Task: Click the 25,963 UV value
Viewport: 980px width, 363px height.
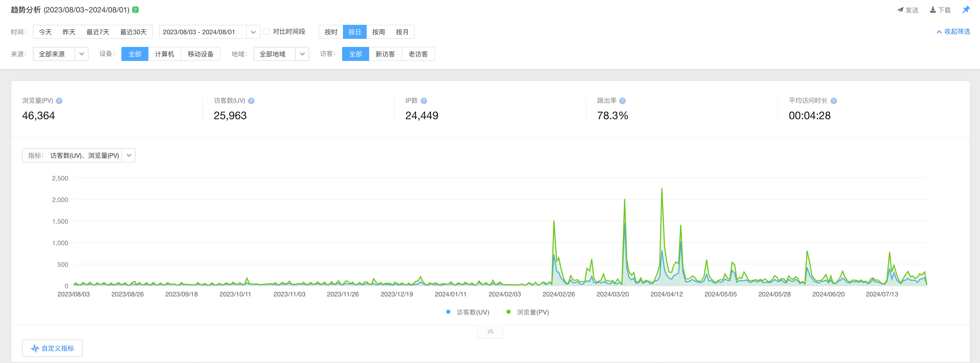Action: point(230,115)
